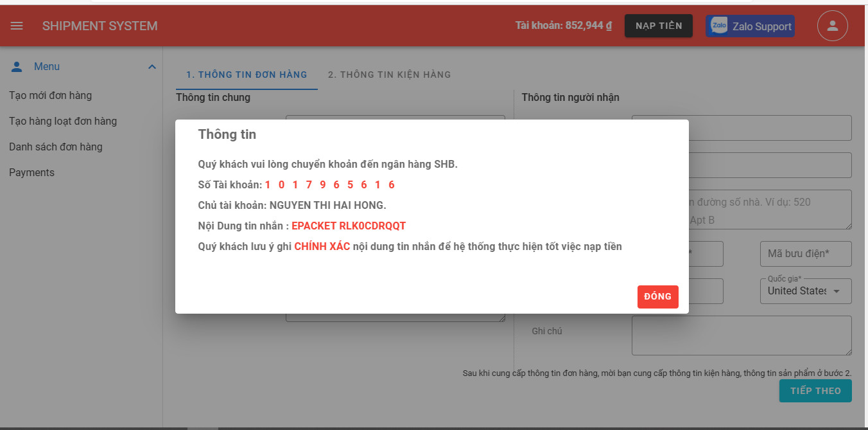Click the Ghi chú text area

(x=741, y=335)
